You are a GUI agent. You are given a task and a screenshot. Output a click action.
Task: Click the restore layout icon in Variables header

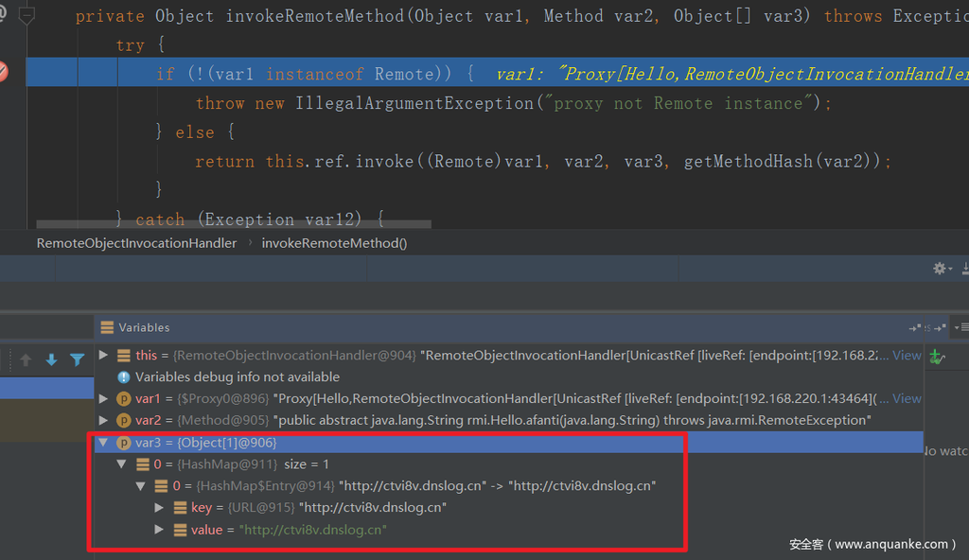click(x=914, y=327)
